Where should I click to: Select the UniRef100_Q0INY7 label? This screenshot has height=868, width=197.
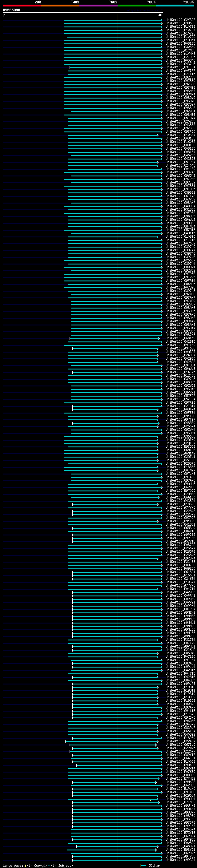(x=180, y=470)
